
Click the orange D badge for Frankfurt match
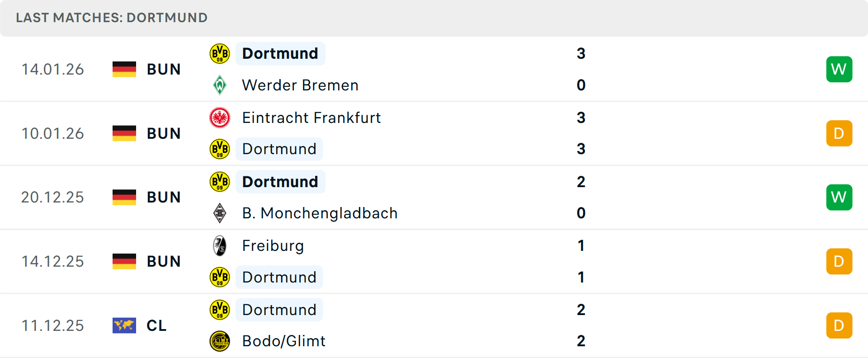pos(839,133)
